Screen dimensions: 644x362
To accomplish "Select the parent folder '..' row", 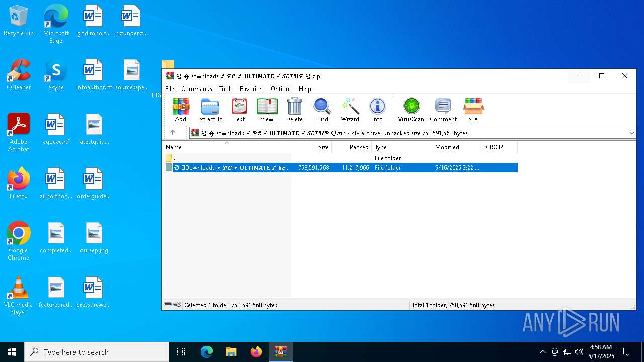I will [x=341, y=158].
